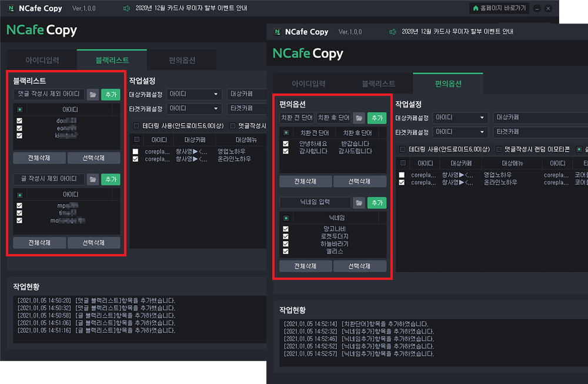This screenshot has width=588, height=384.
Task: Uncheck the do… ID in comment blacklist
Action: pyautogui.click(x=19, y=121)
